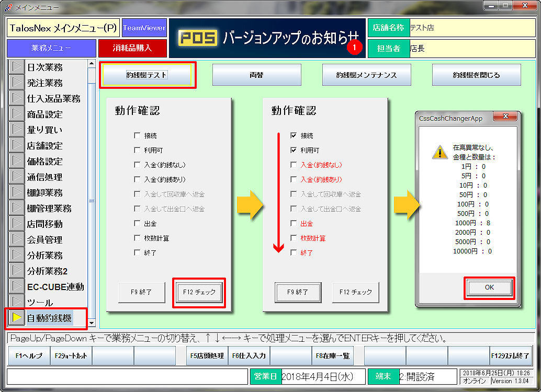
Task: Click the red notification badge on the banner
Action: (x=354, y=48)
